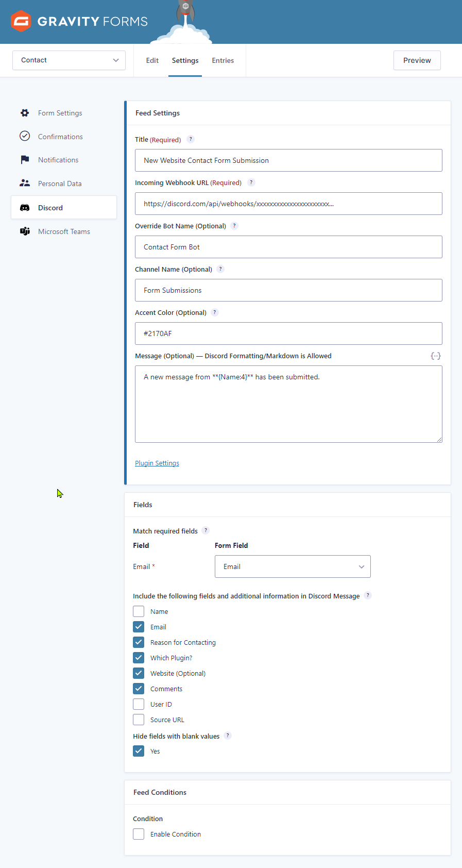Open help tooltip for Match required fields

coord(206,530)
